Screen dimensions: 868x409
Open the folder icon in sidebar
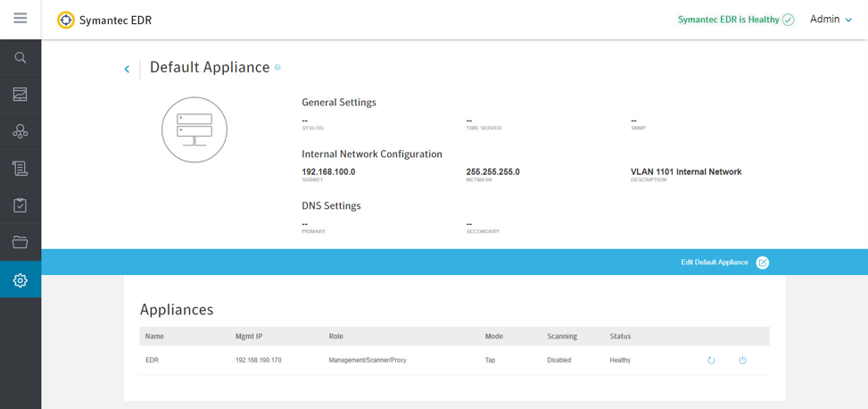(x=20, y=242)
